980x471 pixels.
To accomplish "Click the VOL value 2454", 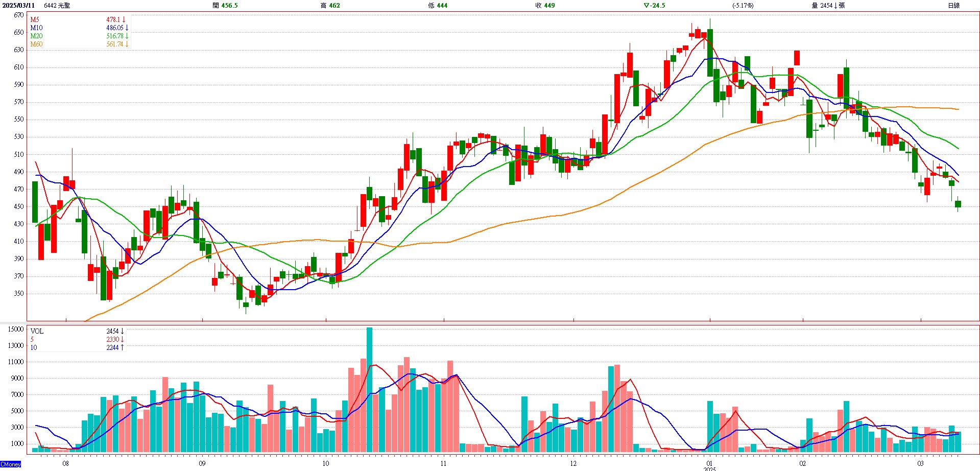I will 115,332.
